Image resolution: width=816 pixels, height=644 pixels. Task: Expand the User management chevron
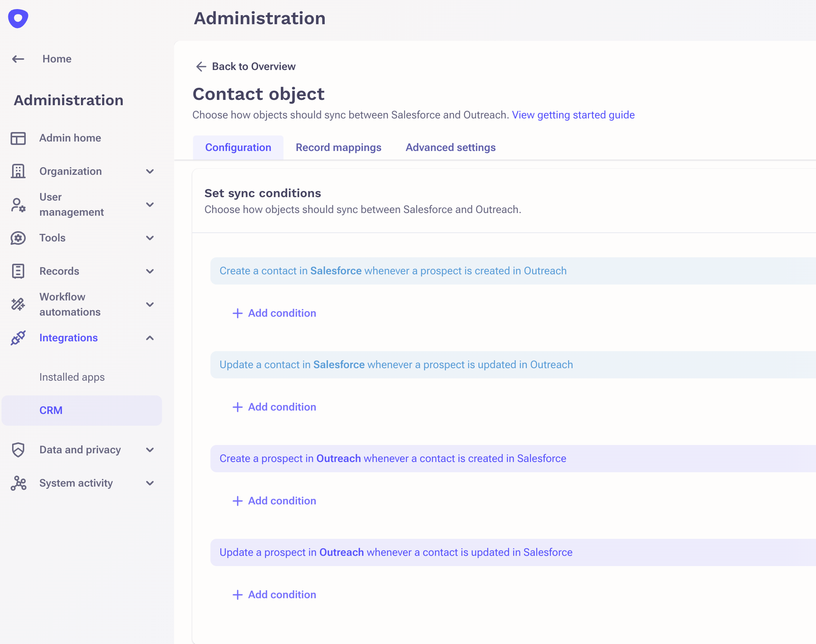[x=150, y=205]
